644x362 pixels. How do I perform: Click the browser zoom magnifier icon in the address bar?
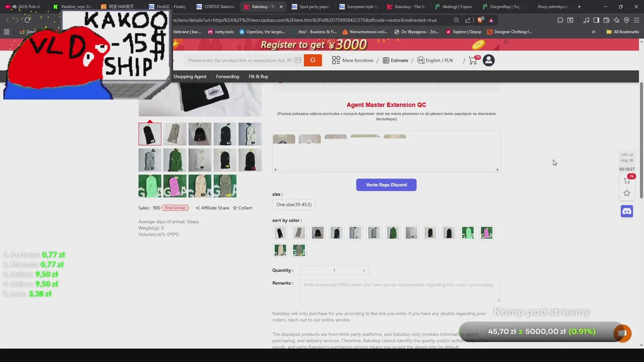tap(456, 20)
